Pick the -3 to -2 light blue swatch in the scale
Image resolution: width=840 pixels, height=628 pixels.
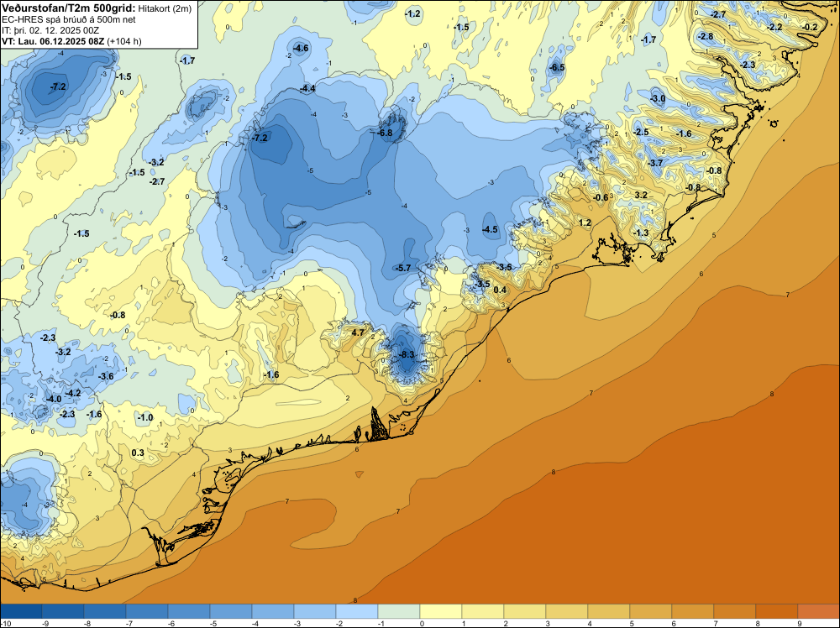point(315,611)
